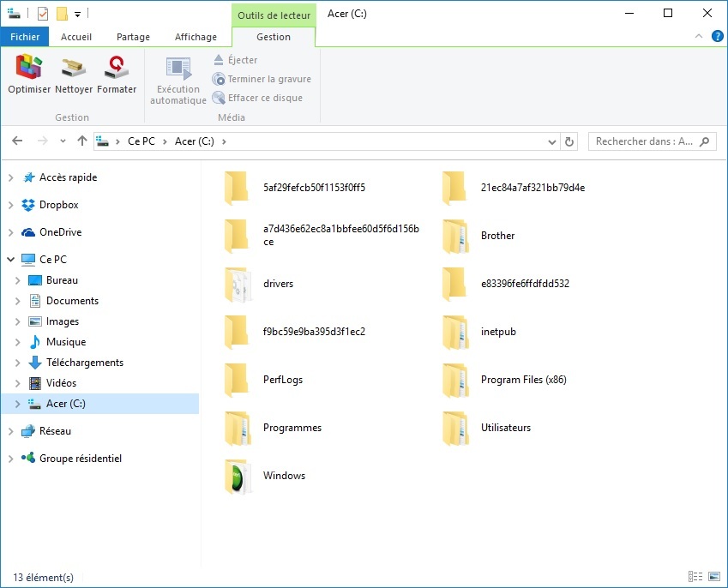Switch to details view in status bar
The image size is (728, 588).
[695, 577]
